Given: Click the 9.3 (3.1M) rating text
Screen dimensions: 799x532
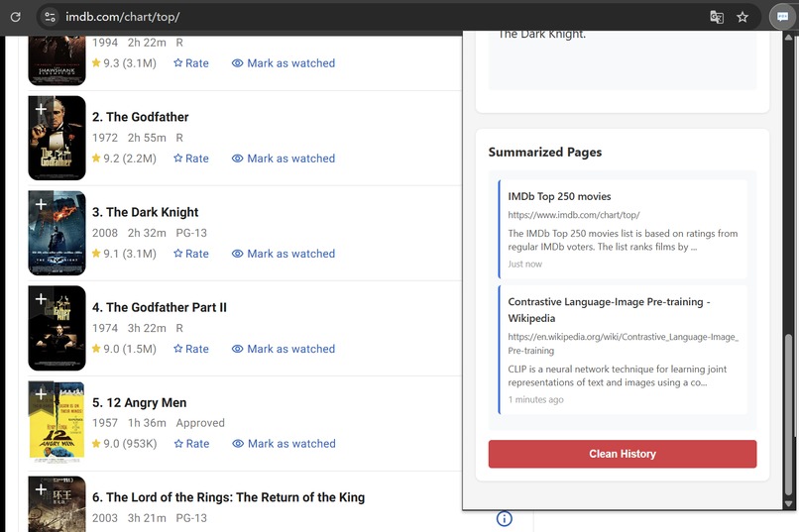Looking at the screenshot, I should (124, 63).
